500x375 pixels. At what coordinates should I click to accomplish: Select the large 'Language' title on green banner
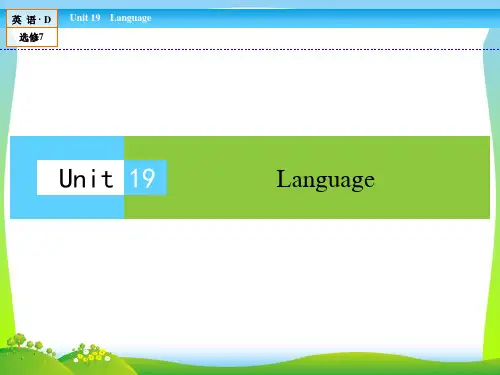326,180
